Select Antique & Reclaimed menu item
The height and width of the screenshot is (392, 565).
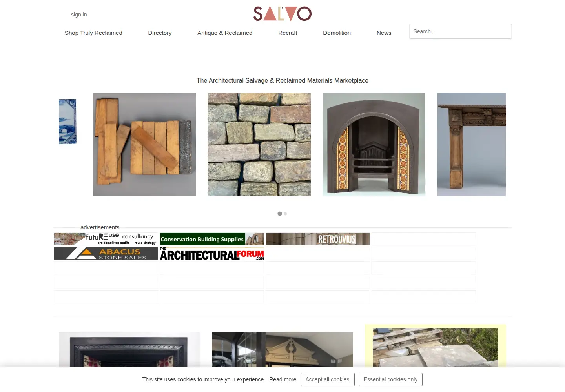[x=225, y=33]
